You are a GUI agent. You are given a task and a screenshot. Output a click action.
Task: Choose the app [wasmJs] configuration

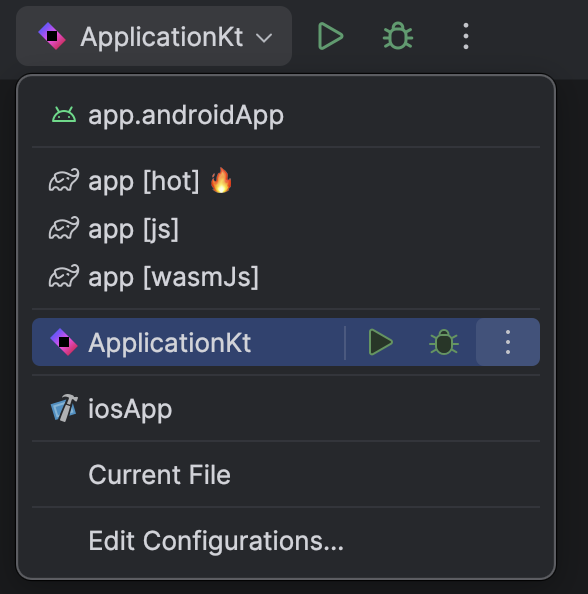click(x=286, y=277)
